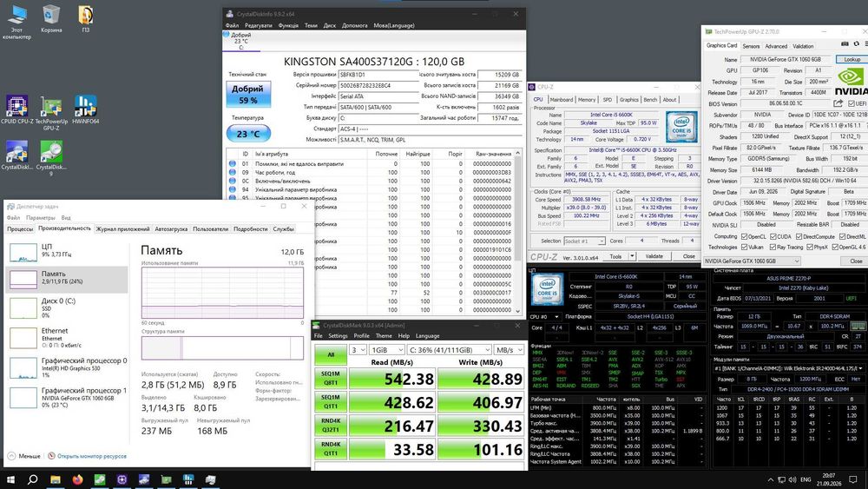Click the Добрий 59 % health status button

[248, 94]
